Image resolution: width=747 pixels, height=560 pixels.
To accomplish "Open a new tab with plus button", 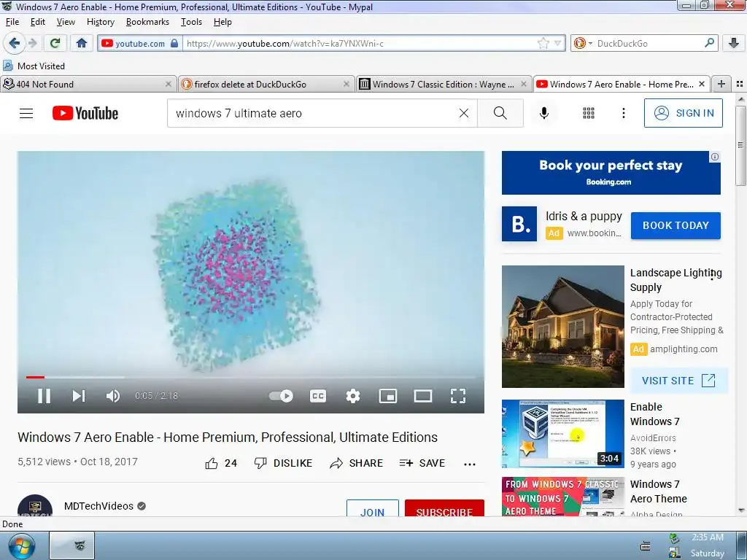I will [x=721, y=85].
